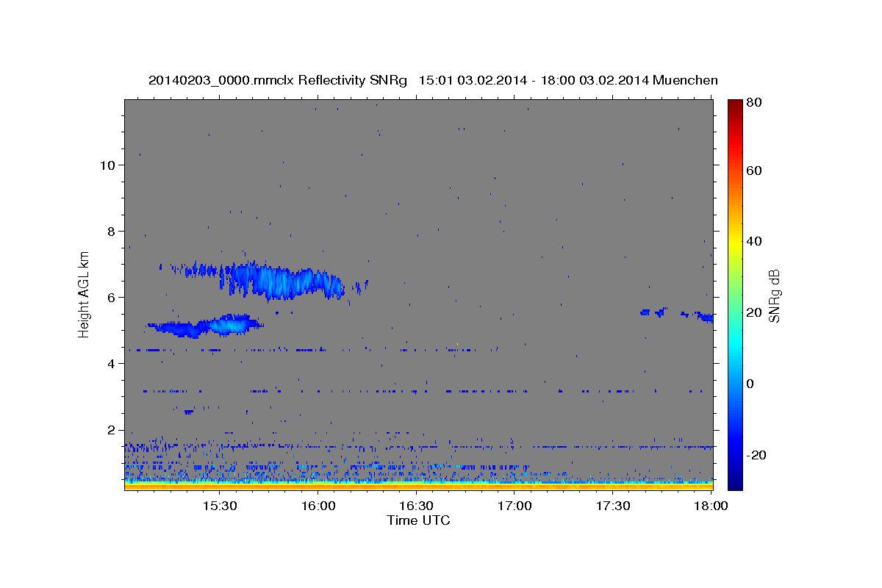
Task: Click the colorbar value 0
Action: [751, 384]
